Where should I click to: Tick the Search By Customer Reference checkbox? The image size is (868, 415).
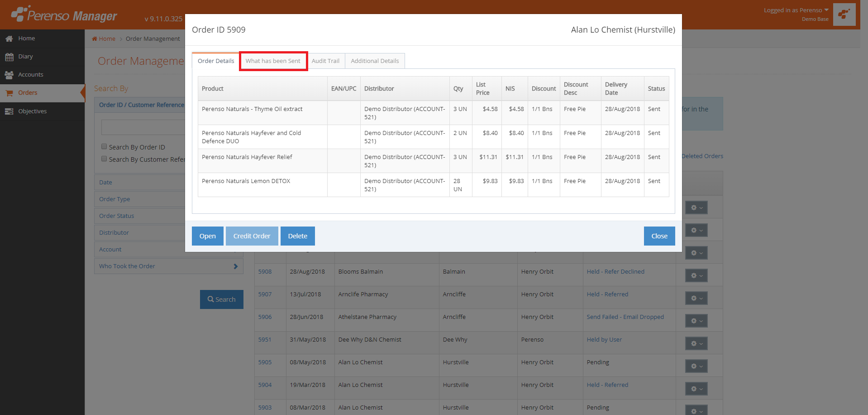pos(104,159)
